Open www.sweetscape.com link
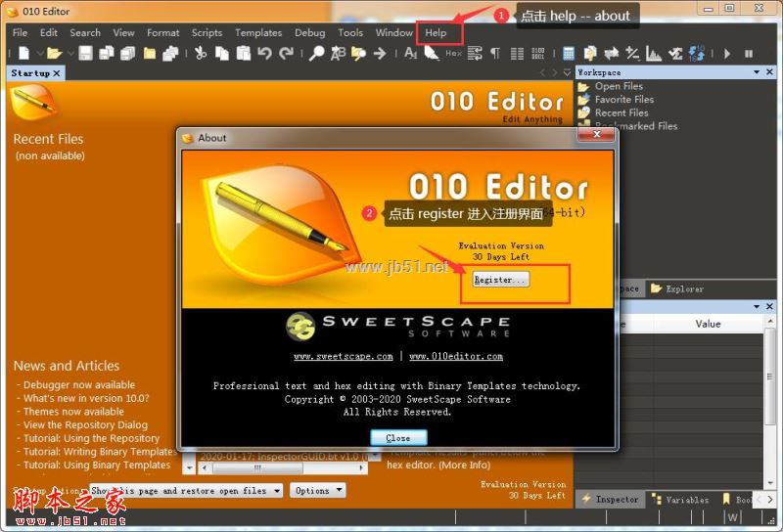This screenshot has height=532, width=783. click(344, 356)
